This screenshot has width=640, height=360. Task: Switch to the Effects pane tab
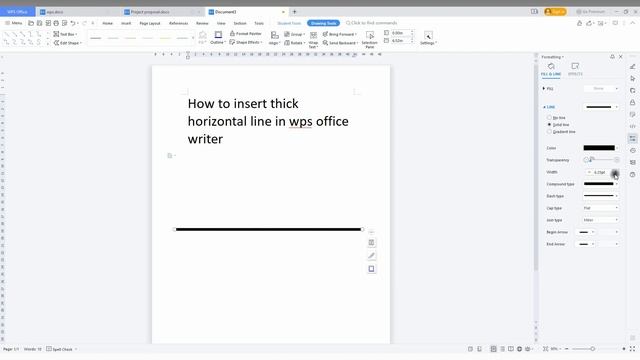pos(575,69)
